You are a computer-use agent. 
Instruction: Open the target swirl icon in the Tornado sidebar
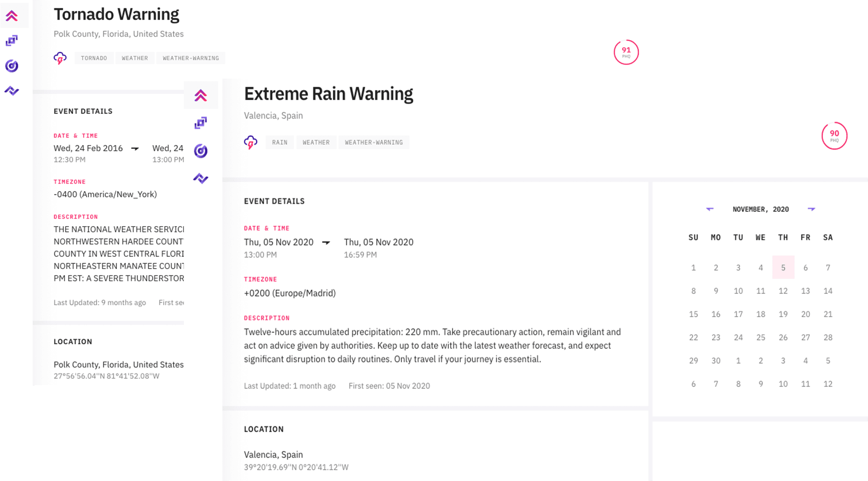pos(12,66)
